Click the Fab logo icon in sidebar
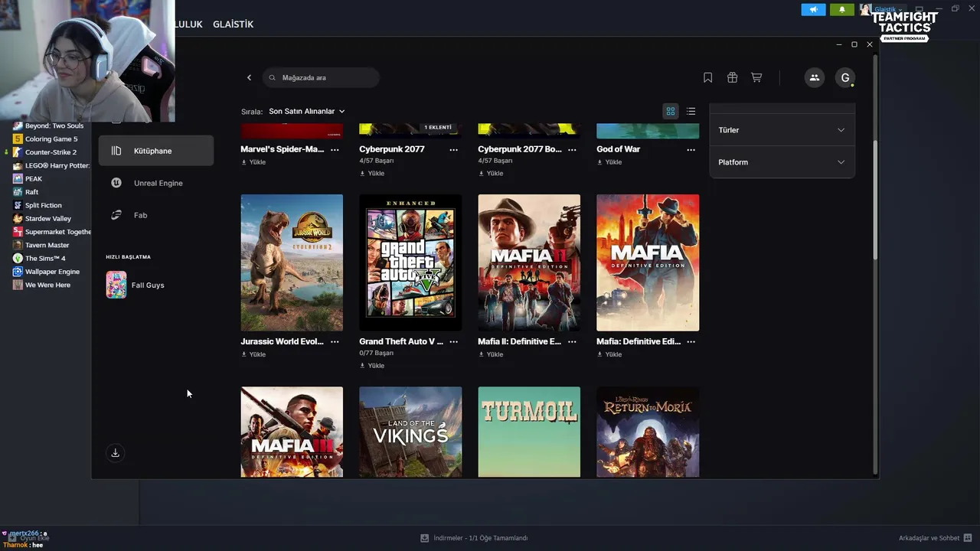Image resolution: width=980 pixels, height=551 pixels. [116, 215]
